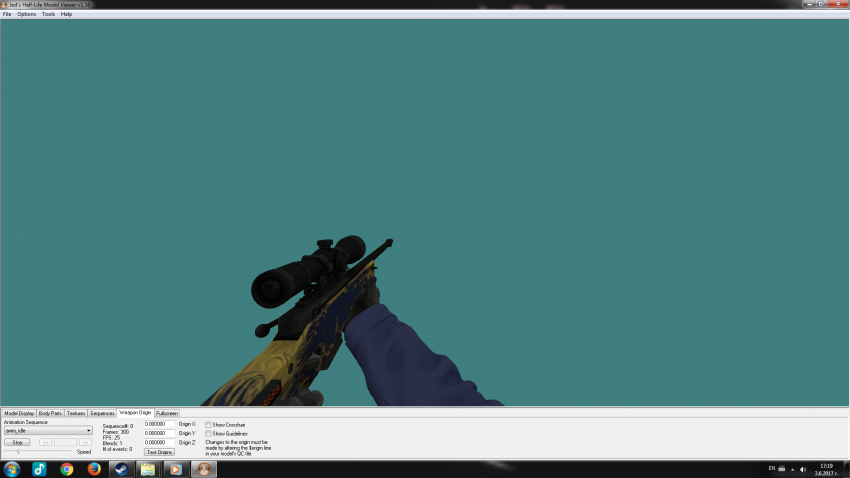The image size is (850, 478).
Task: Open the Help menu
Action: click(66, 14)
